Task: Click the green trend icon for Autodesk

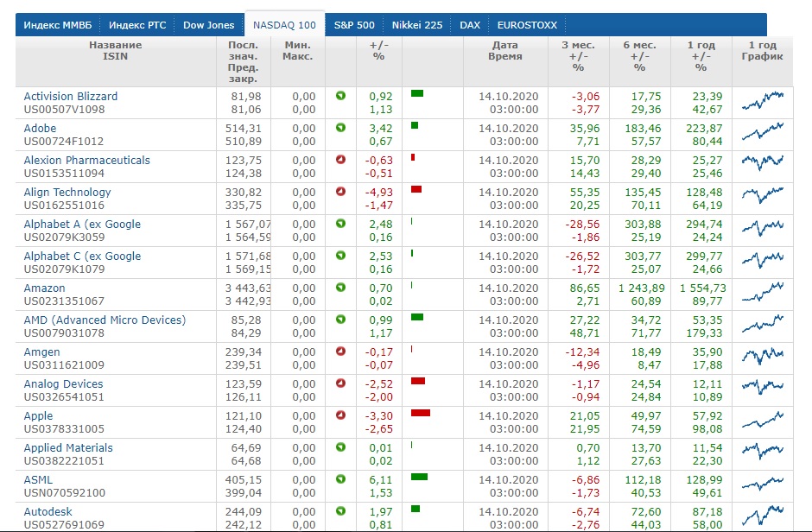Action: 340,511
